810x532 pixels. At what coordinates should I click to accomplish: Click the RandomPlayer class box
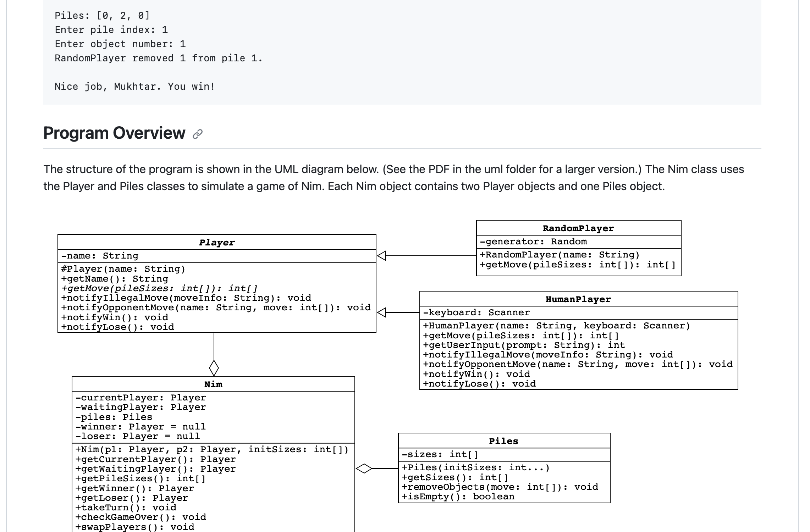coord(578,228)
